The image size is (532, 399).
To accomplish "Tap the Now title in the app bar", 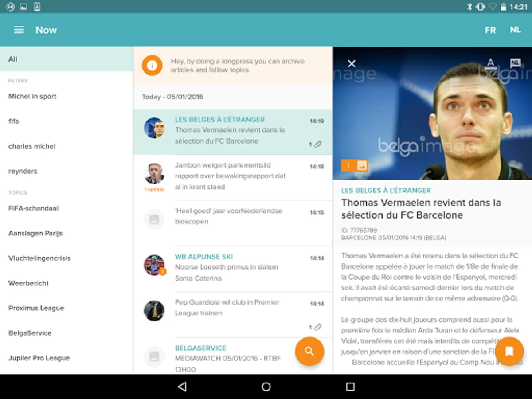I will 46,30.
